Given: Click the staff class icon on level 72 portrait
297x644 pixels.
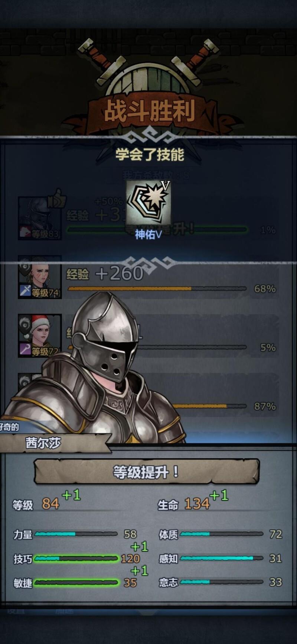Looking at the screenshot, I should coord(25,350).
